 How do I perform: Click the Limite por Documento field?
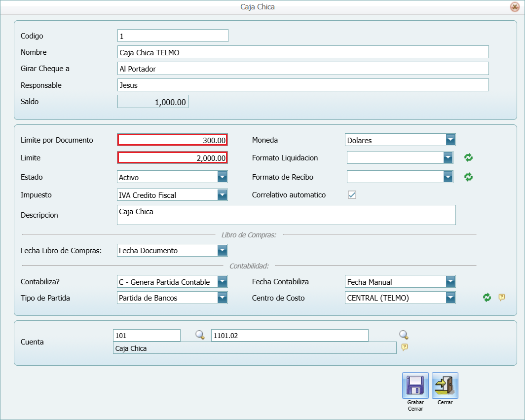172,140
